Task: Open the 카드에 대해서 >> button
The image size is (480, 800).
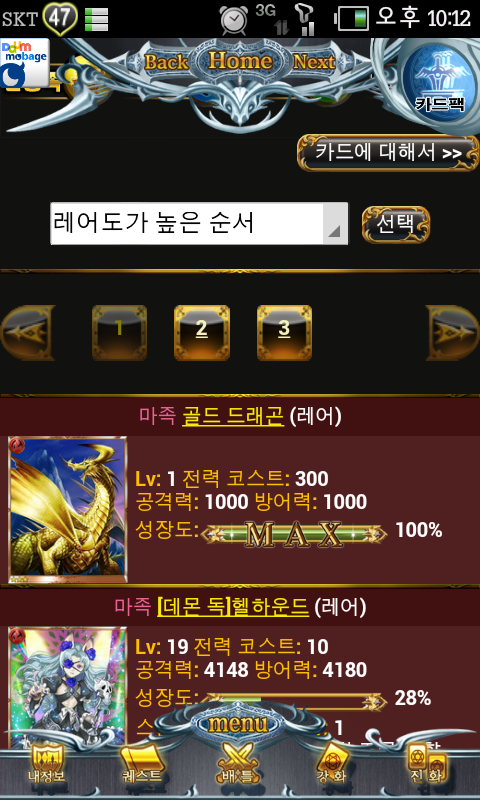Action: [388, 153]
